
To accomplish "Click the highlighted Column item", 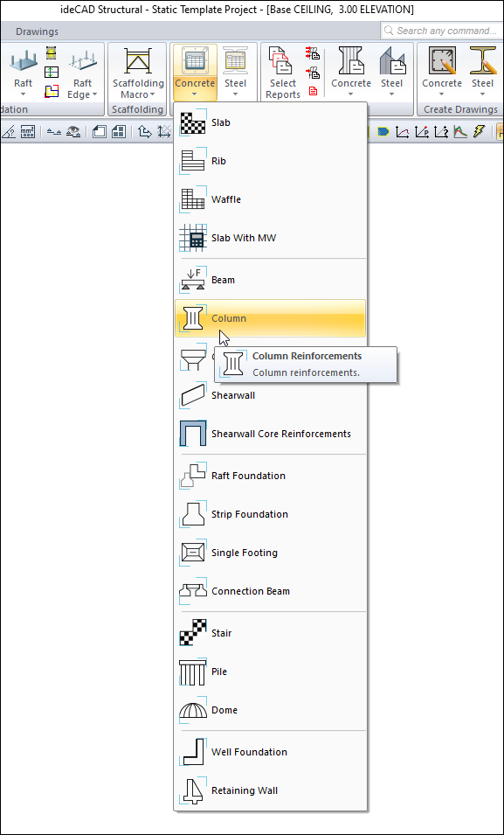I will (x=271, y=318).
